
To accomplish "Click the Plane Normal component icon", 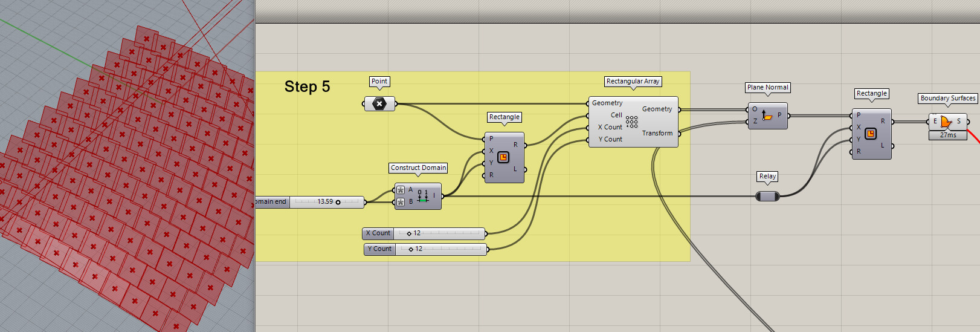I will tap(766, 115).
